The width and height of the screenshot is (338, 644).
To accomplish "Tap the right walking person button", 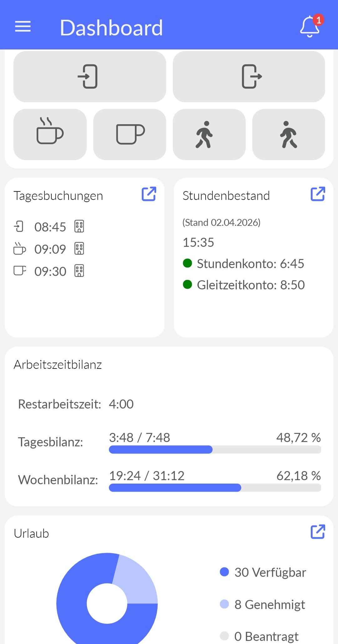I will [x=289, y=134].
